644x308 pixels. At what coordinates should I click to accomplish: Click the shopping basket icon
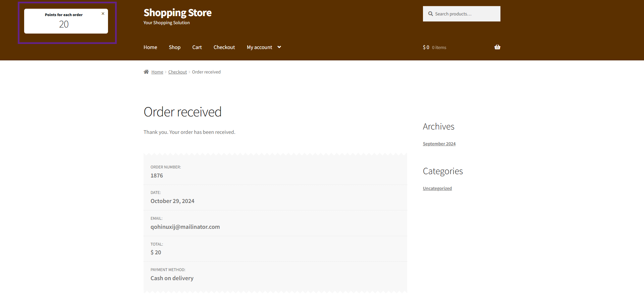(497, 47)
